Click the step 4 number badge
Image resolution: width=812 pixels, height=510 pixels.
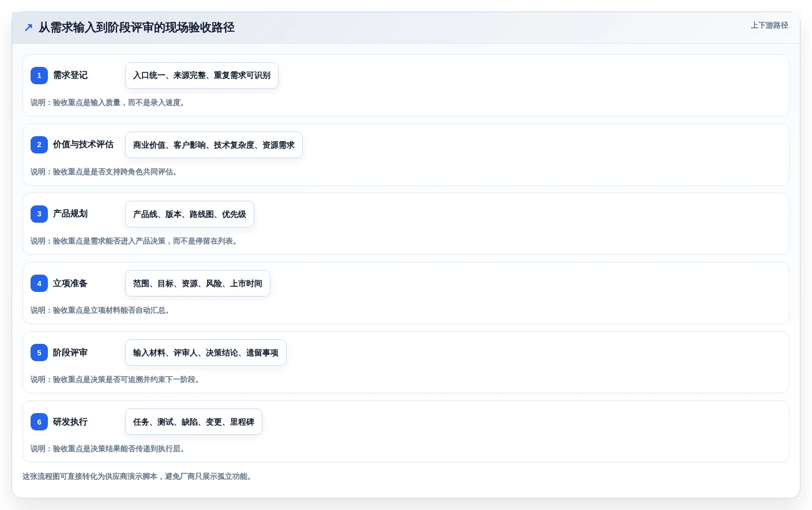click(x=39, y=283)
